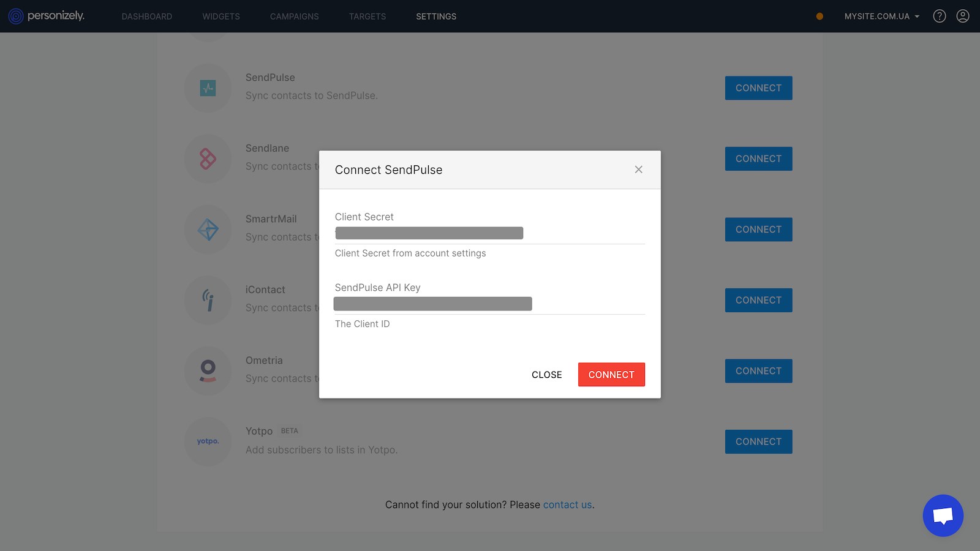Click the Personizely logo in header
This screenshot has height=551, width=980.
pyautogui.click(x=47, y=16)
